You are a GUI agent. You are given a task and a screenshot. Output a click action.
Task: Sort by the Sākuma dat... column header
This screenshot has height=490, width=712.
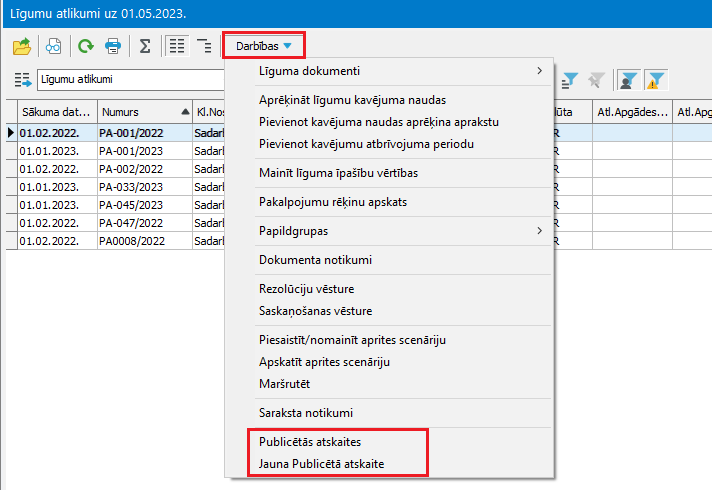[x=57, y=112]
